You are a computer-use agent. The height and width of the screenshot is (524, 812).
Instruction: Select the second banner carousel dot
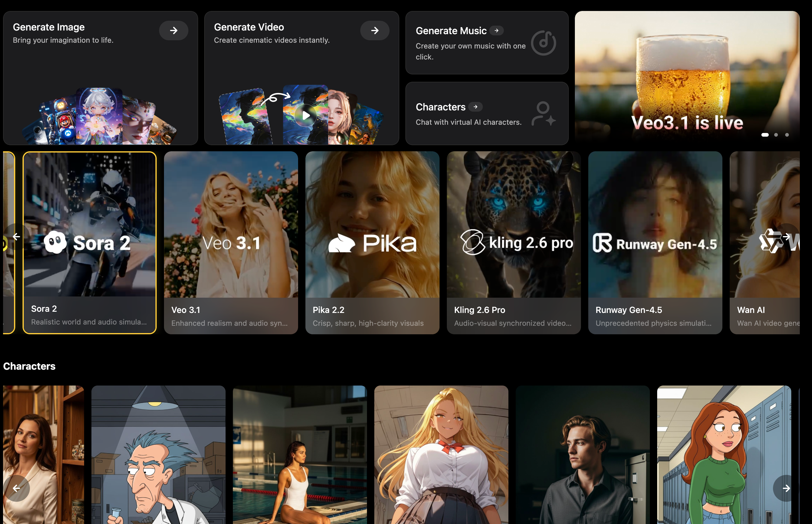click(776, 135)
